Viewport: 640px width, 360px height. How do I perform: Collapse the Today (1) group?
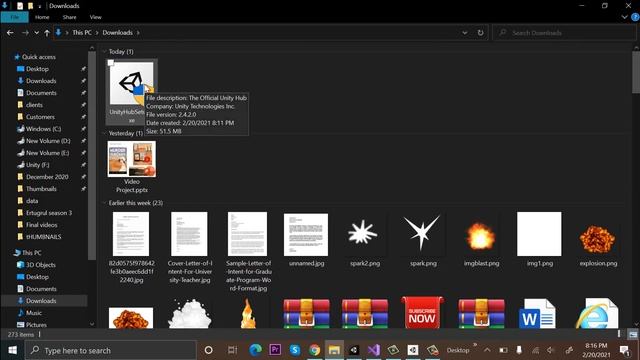(x=104, y=51)
